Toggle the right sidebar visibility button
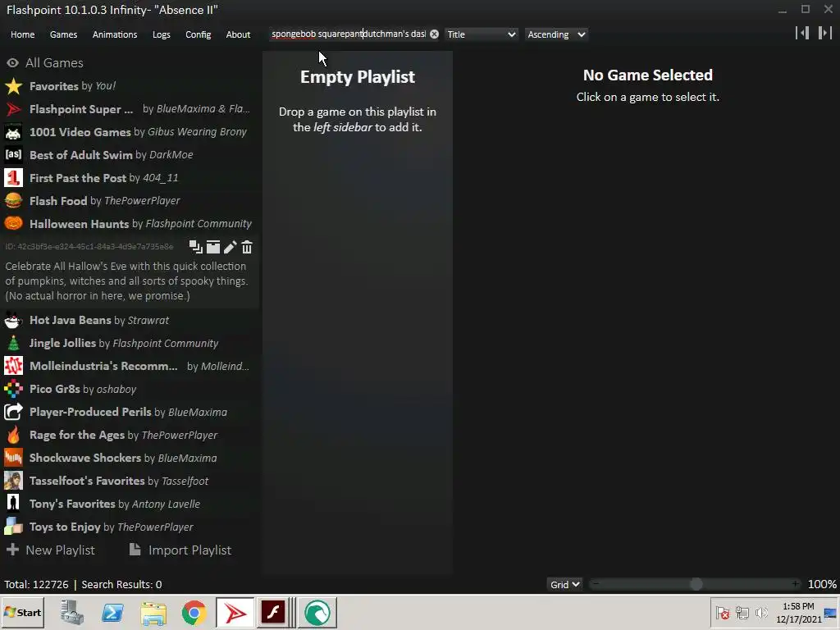This screenshot has height=630, width=840. coord(825,33)
